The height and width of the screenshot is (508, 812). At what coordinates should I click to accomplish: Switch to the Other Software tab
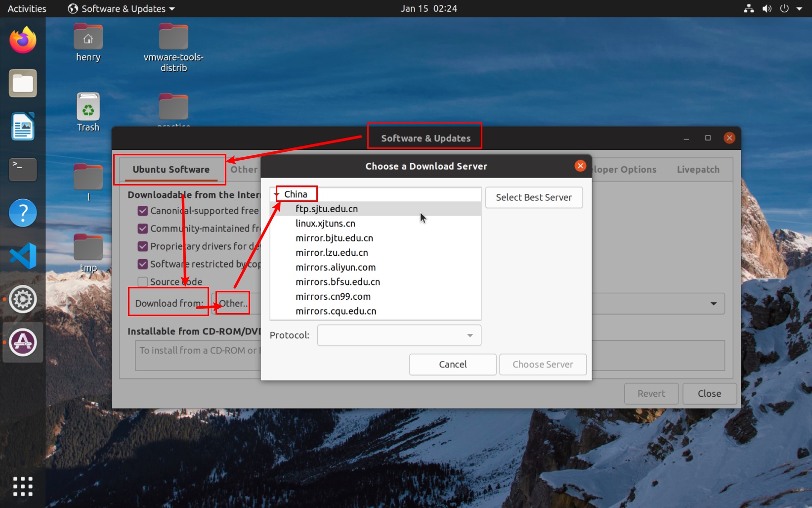[244, 169]
